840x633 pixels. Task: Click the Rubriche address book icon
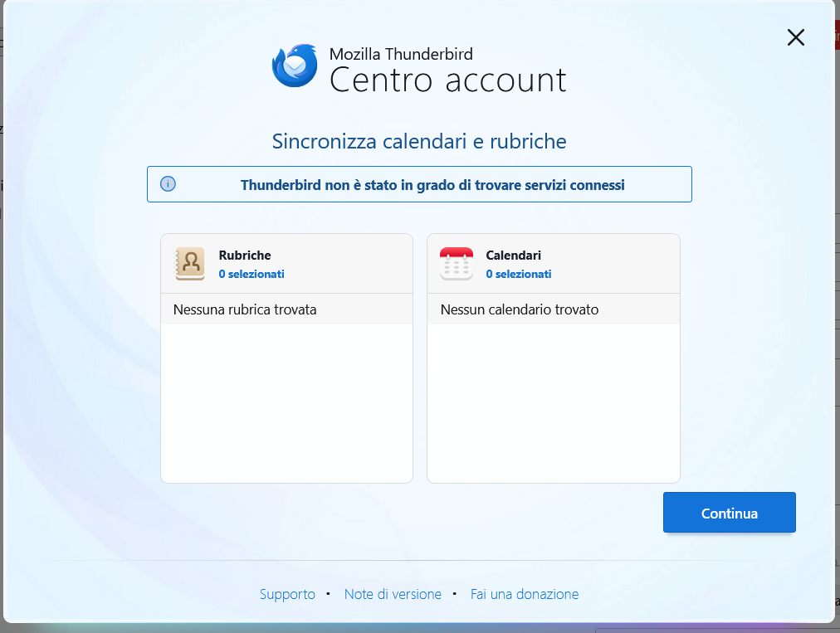[190, 264]
